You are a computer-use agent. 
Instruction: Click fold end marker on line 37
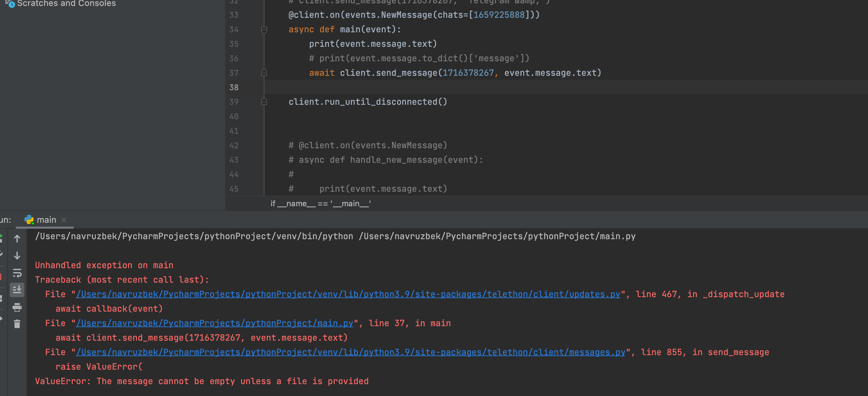point(264,73)
